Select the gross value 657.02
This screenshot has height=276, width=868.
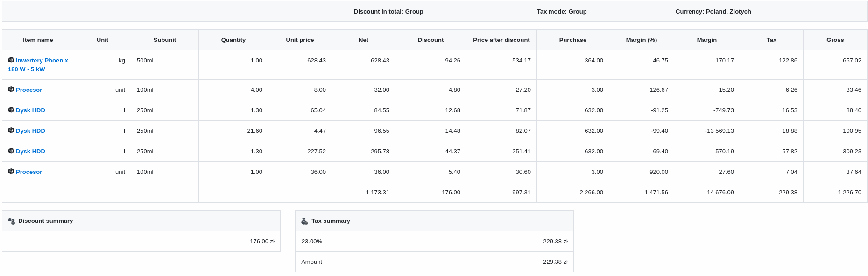coord(852,61)
